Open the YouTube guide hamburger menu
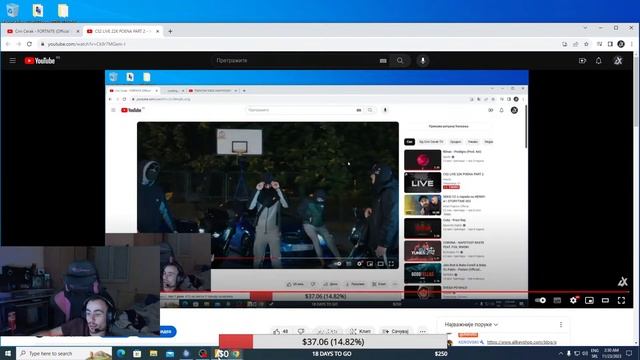The width and height of the screenshot is (640, 360). click(x=13, y=60)
